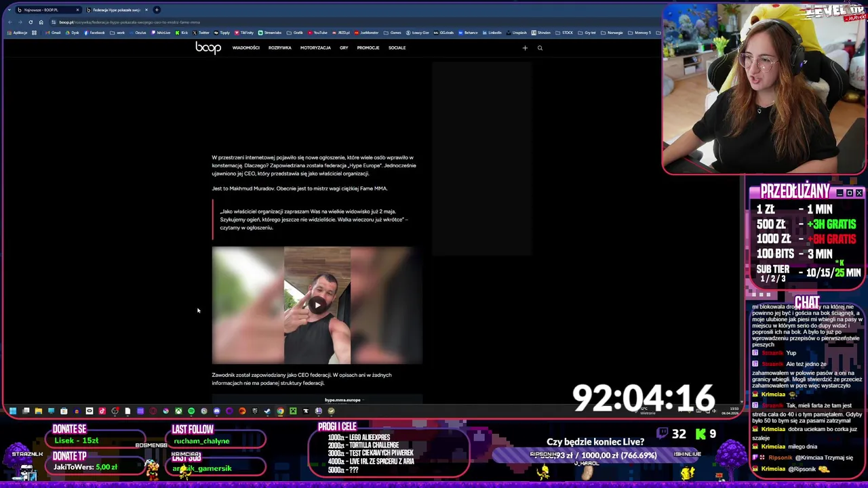Image resolution: width=868 pixels, height=488 pixels.
Task: Switch to the Najnowsze - BOOP.PL tab
Action: click(49, 9)
